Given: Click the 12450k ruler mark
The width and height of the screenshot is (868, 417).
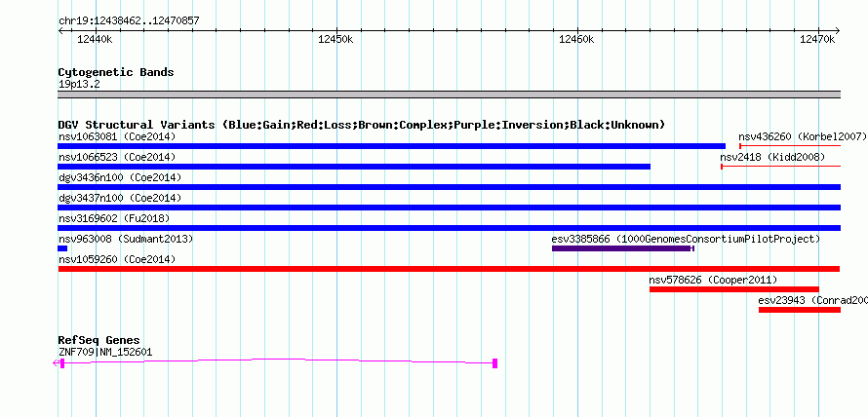Looking at the screenshot, I should click(336, 39).
